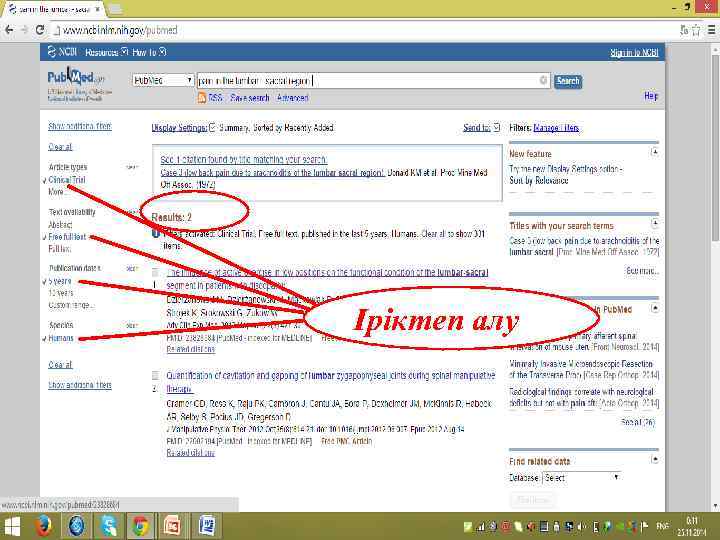Image resolution: width=720 pixels, height=540 pixels.
Task: Open PowerPoint from the taskbar
Action: click(x=172, y=526)
